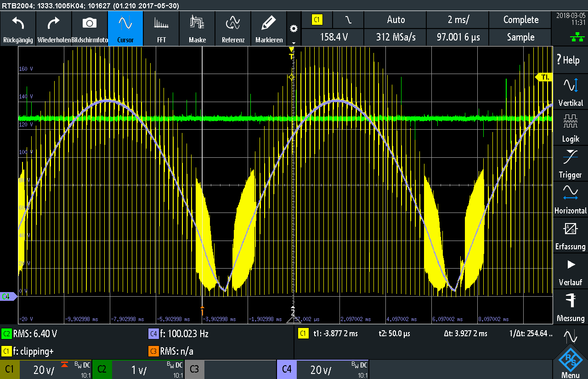Open the Horizontal settings
The image size is (588, 379).
point(570,200)
